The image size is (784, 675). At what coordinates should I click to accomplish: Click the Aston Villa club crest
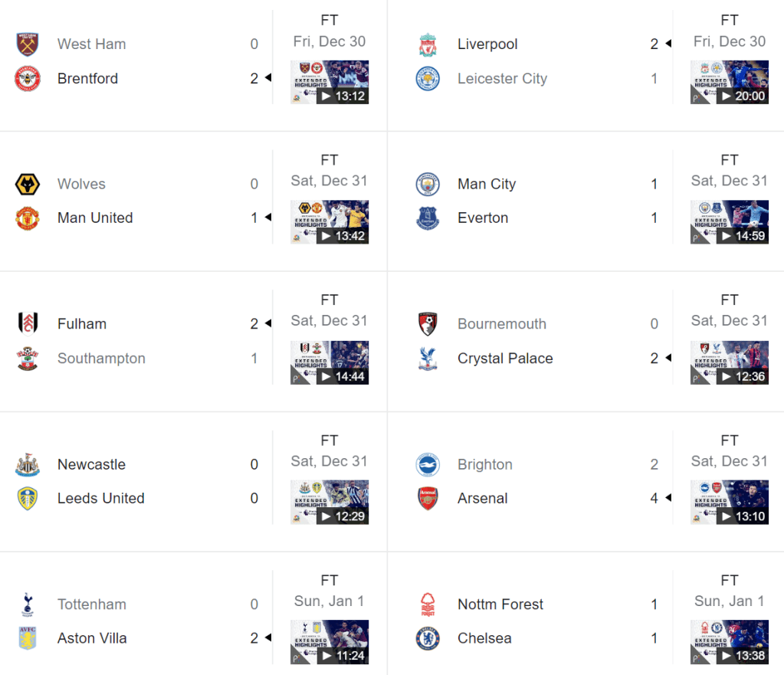(28, 638)
